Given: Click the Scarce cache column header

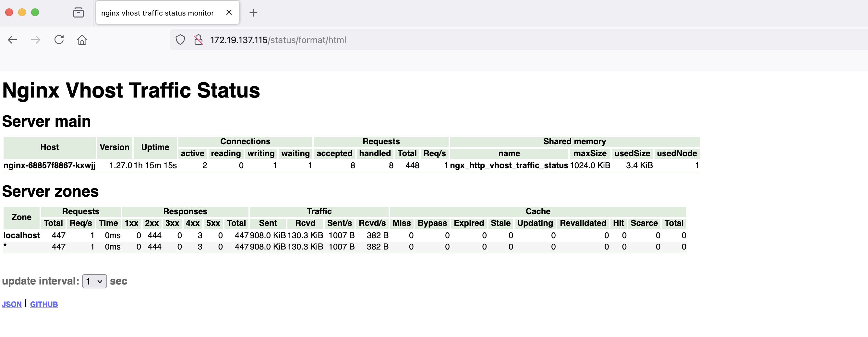Looking at the screenshot, I should click(644, 223).
